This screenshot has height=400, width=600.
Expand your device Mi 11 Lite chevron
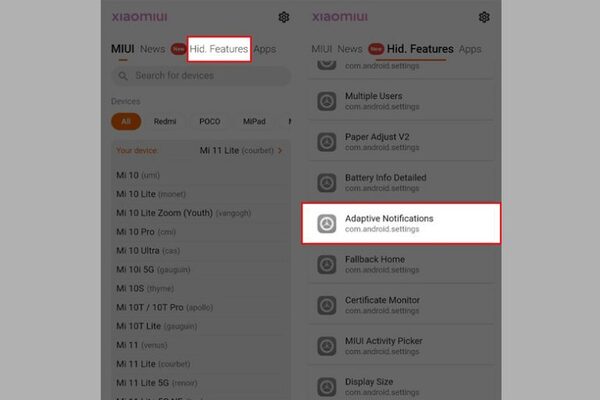280,150
